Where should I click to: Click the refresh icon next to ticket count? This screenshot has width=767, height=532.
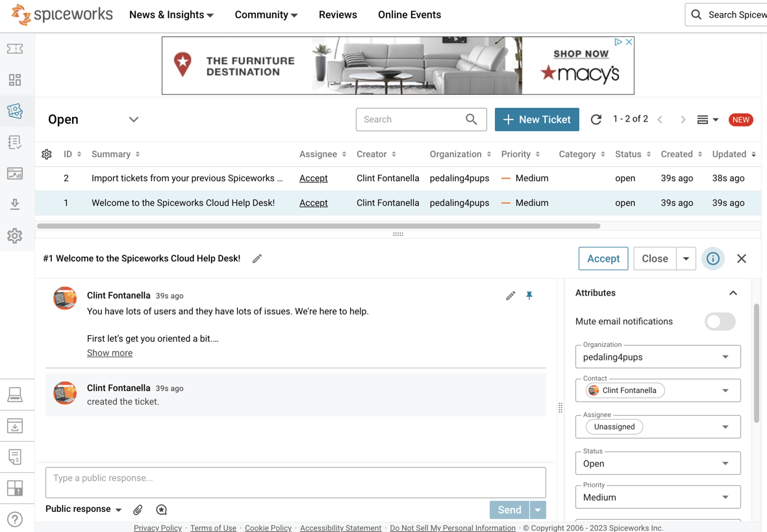coord(596,119)
